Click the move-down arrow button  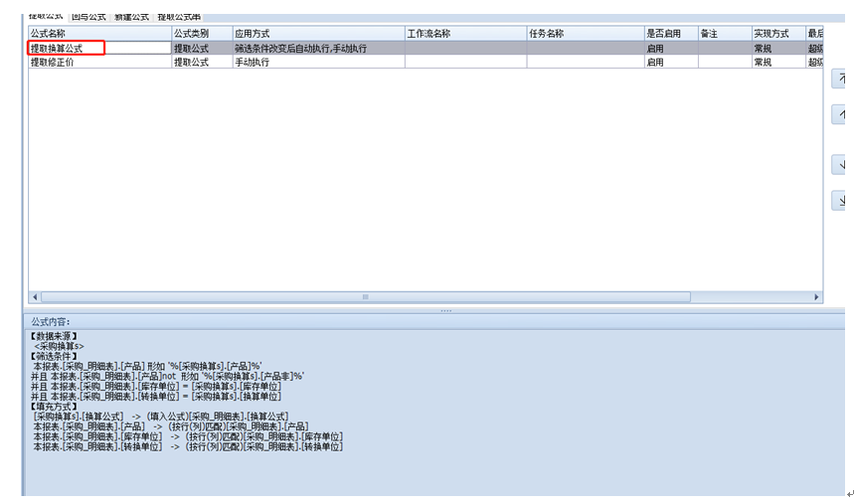841,164
